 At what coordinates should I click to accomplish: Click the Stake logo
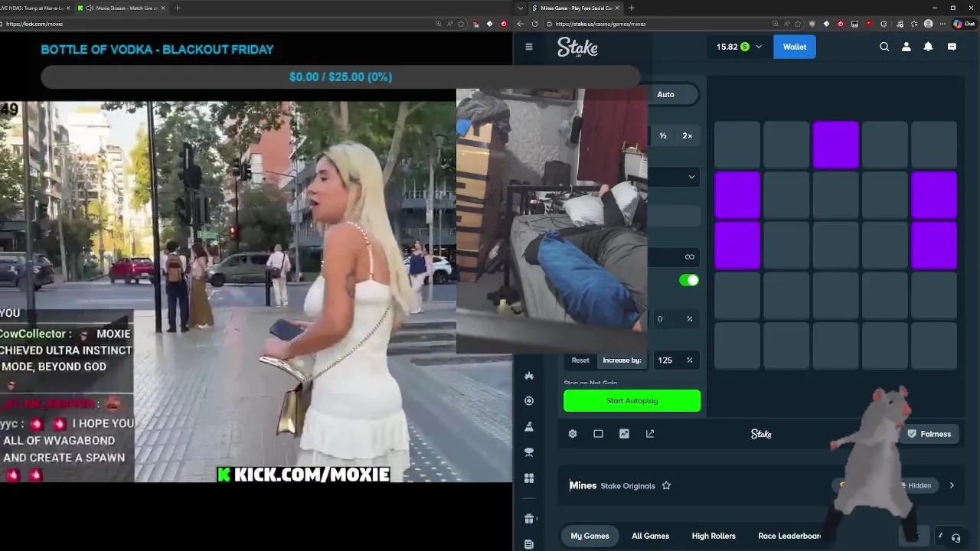(x=577, y=47)
